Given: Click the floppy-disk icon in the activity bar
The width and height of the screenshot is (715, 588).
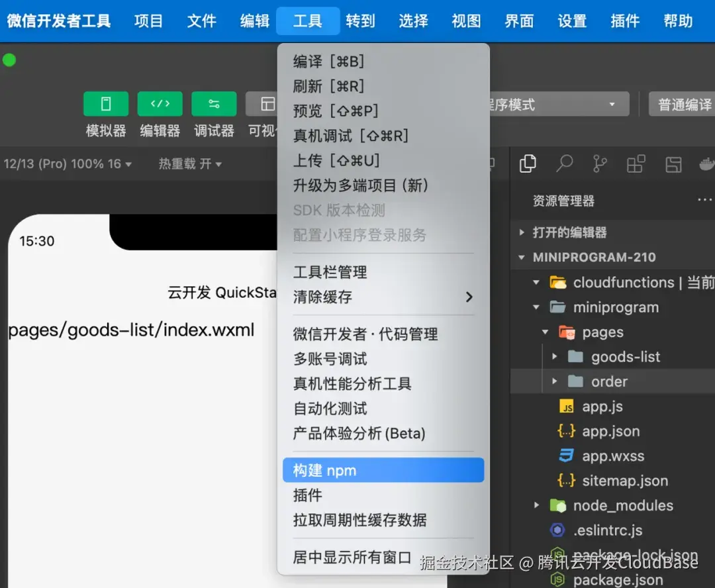Looking at the screenshot, I should 673,164.
